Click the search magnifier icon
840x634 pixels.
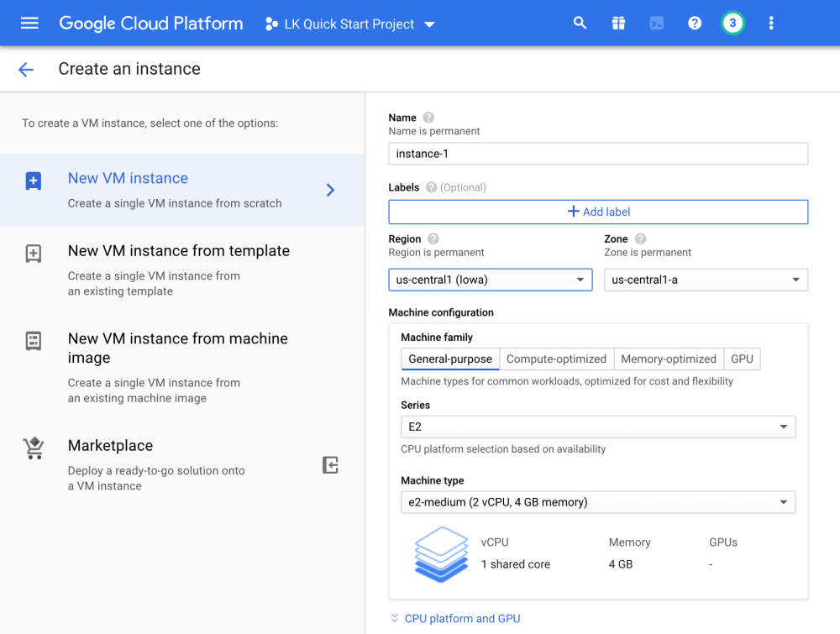click(x=580, y=24)
